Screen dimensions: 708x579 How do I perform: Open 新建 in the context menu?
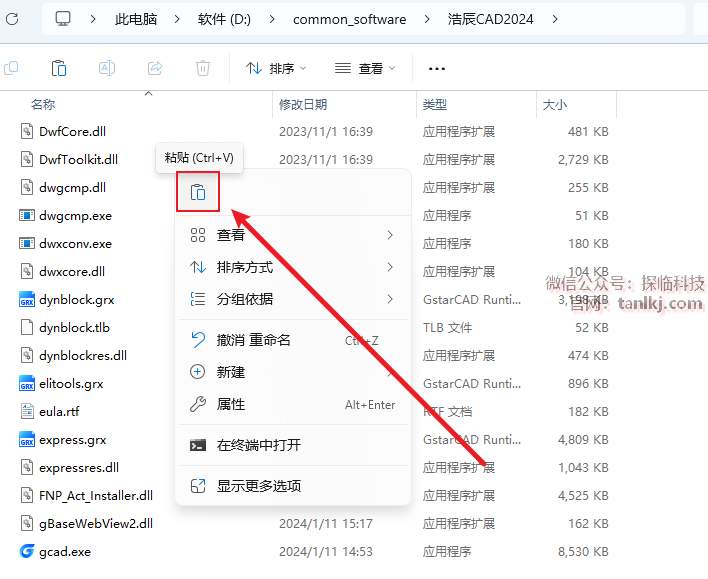pyautogui.click(x=293, y=372)
